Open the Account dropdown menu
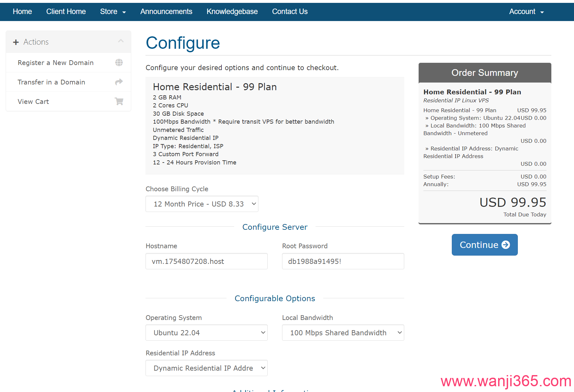The width and height of the screenshot is (574, 392). tap(526, 12)
